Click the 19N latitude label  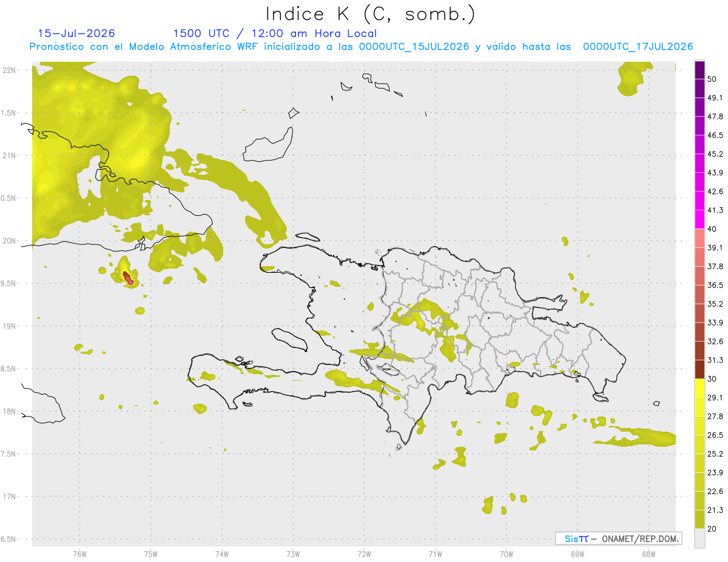pyautogui.click(x=10, y=326)
